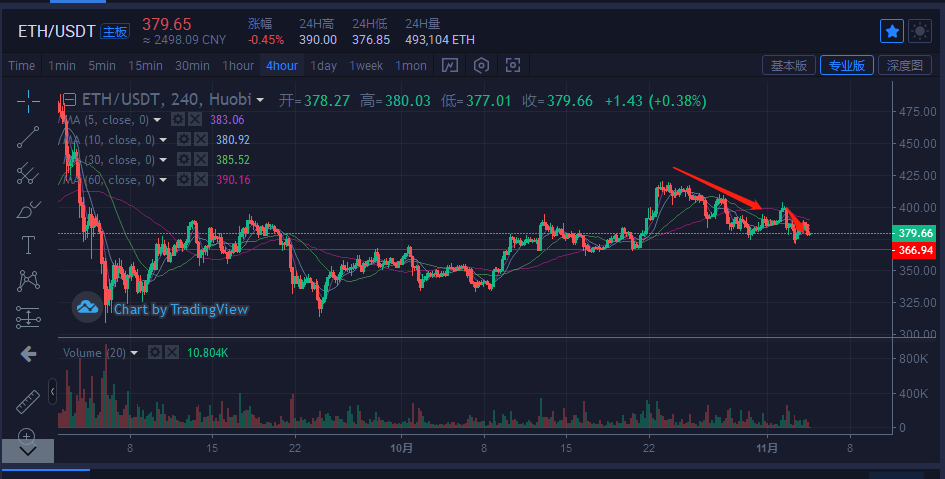Toggle light theme with sun icon

click(920, 31)
